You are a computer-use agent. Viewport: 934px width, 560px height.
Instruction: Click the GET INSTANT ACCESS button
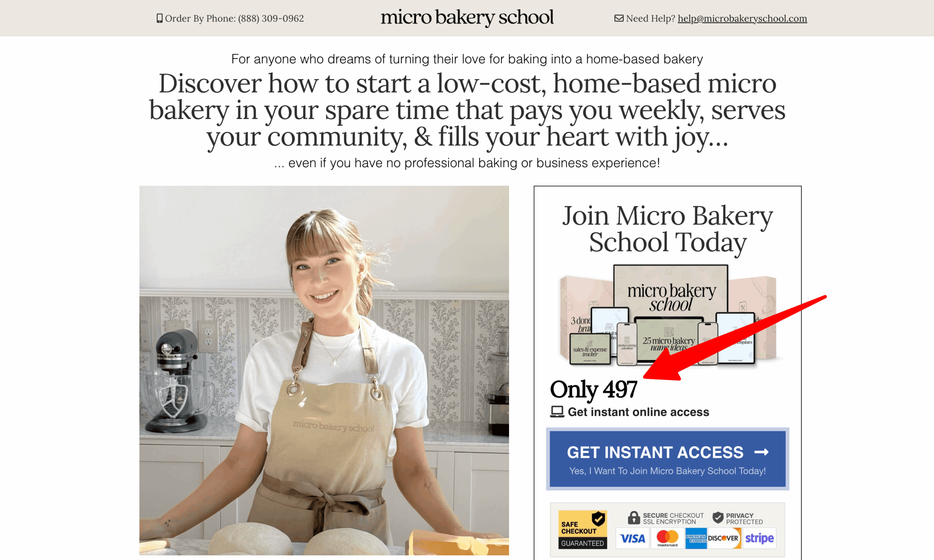click(667, 459)
